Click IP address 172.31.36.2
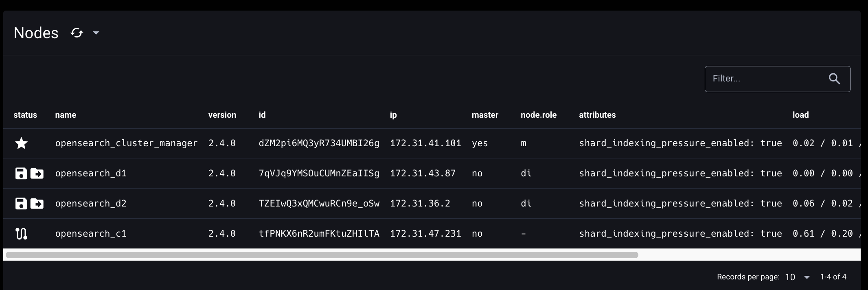The height and width of the screenshot is (290, 868). tap(420, 204)
